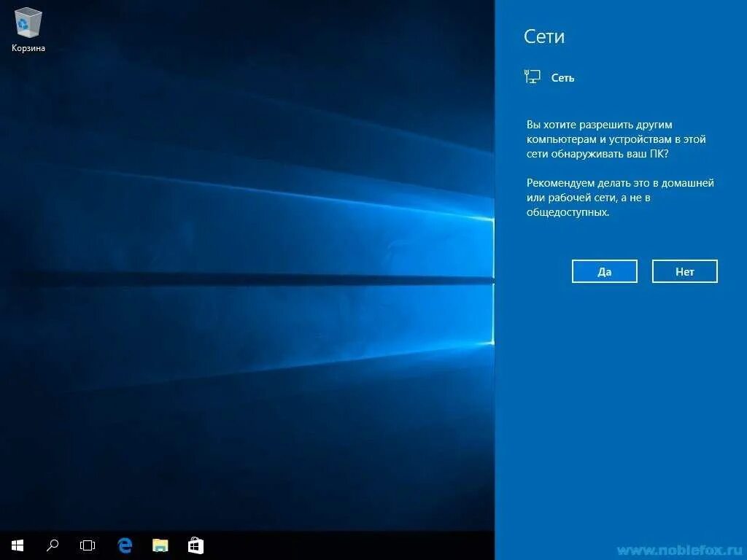The image size is (747, 560).
Task: Open the Windows Start menu
Action: click(18, 545)
